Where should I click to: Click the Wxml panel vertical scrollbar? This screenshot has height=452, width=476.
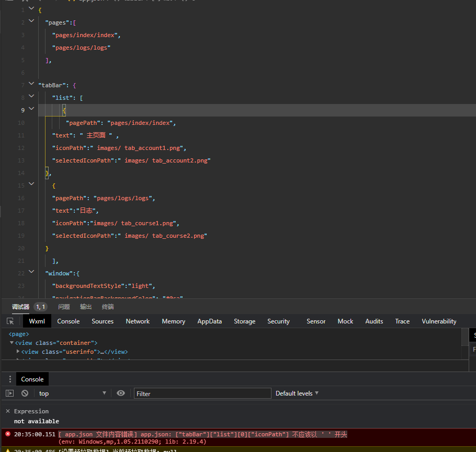465,337
